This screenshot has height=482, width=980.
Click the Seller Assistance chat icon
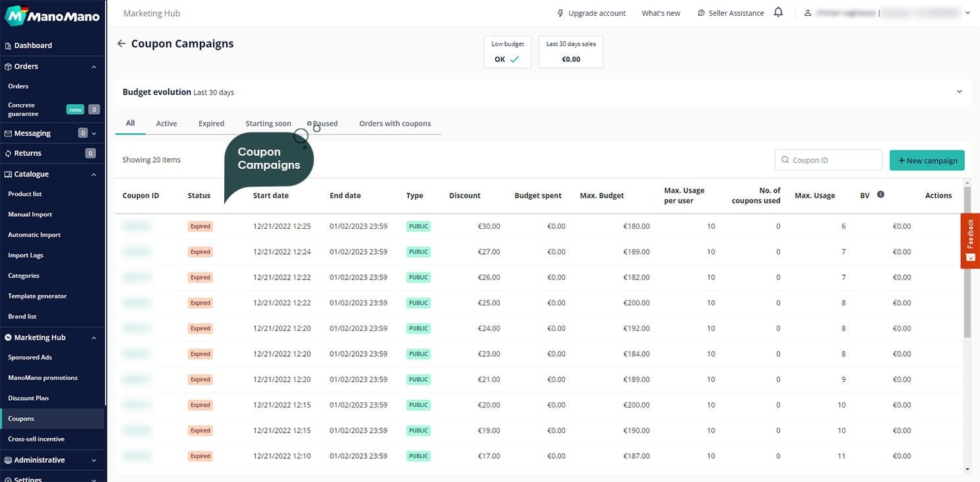pyautogui.click(x=701, y=13)
